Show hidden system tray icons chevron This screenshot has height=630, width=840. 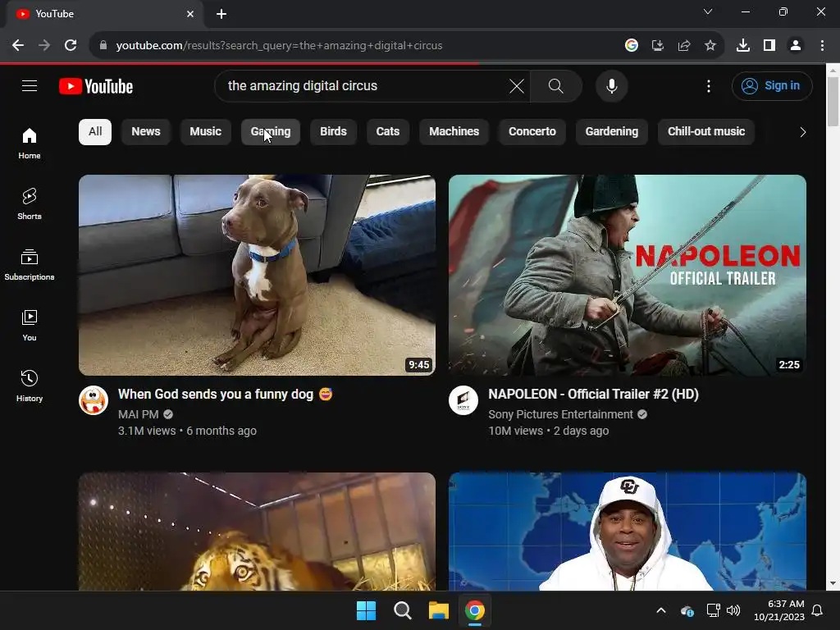pyautogui.click(x=661, y=610)
